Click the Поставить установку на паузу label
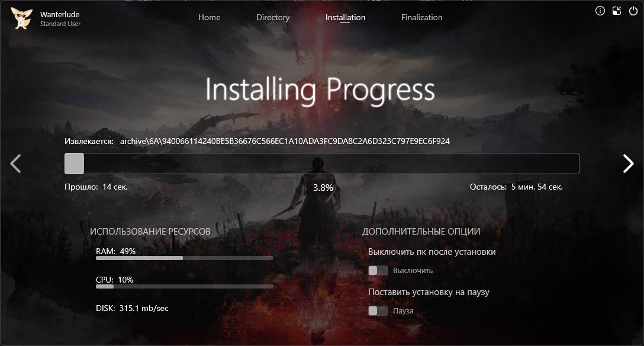Image resolution: width=644 pixels, height=346 pixels. coord(429,292)
